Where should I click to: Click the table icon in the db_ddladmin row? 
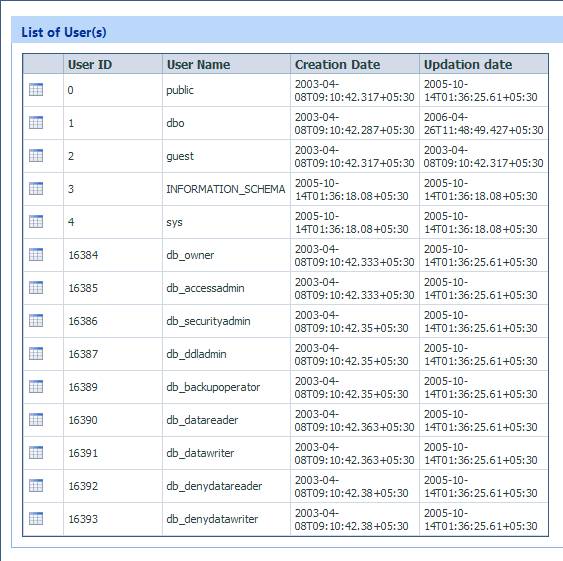36,354
